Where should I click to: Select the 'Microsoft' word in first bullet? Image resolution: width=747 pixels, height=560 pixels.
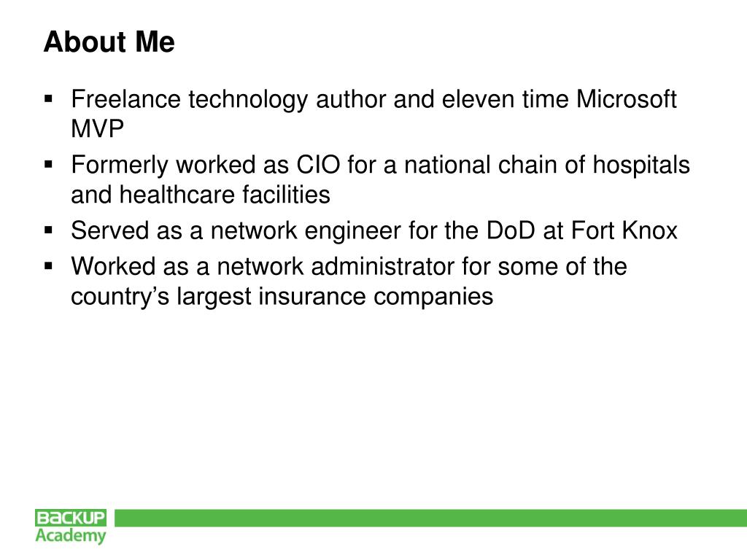tap(626, 99)
